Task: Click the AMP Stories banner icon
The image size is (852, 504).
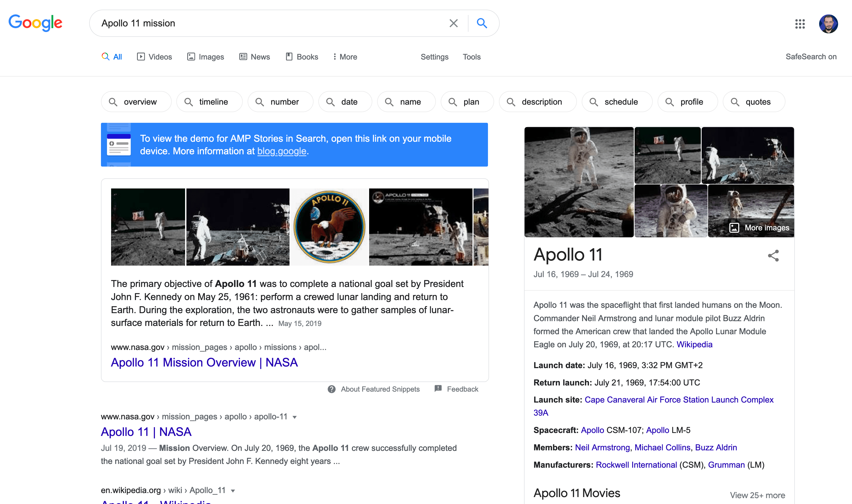Action: tap(119, 145)
